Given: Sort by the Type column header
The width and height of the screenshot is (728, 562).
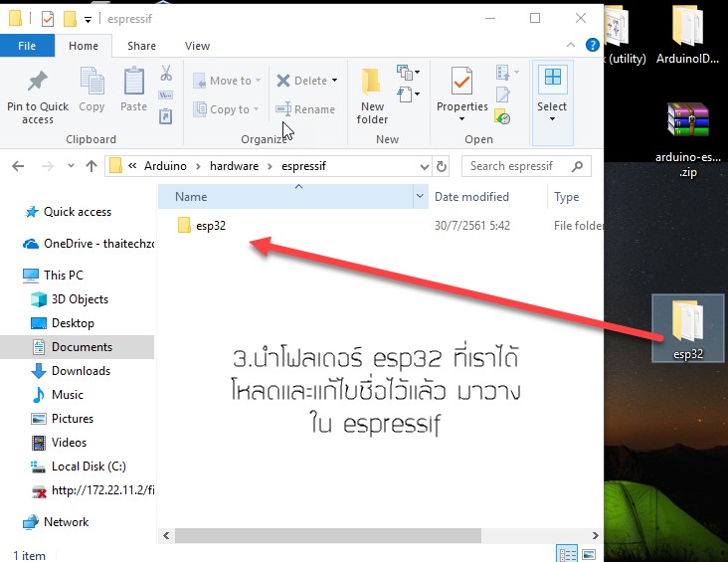Looking at the screenshot, I should coord(576,197).
